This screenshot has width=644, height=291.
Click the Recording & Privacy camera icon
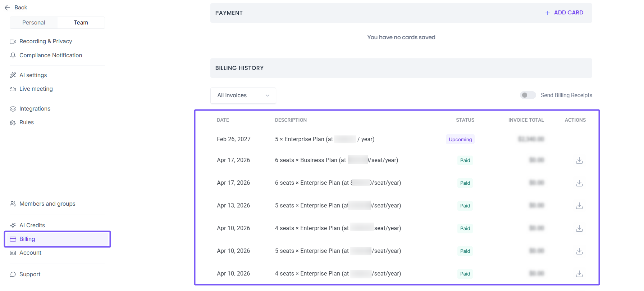coord(13,41)
